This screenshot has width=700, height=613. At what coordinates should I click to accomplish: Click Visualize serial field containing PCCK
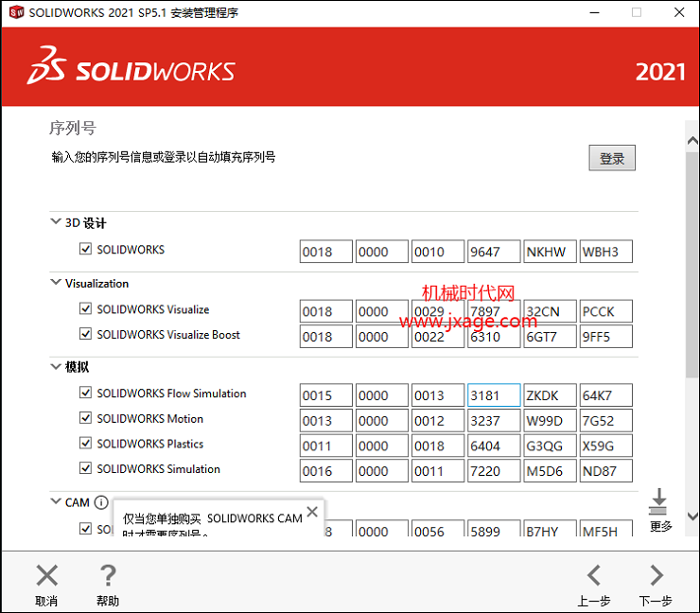(605, 311)
